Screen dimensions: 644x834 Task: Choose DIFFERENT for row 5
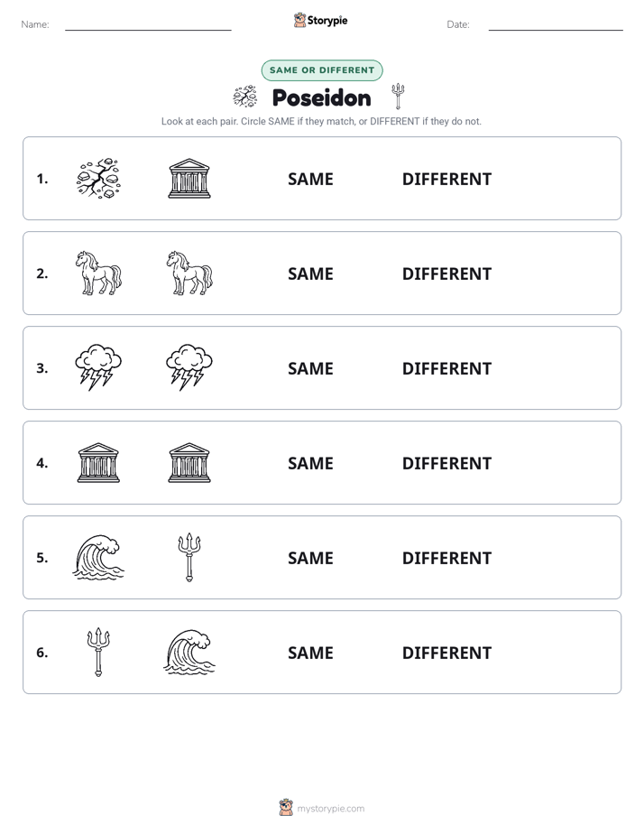pyautogui.click(x=446, y=558)
